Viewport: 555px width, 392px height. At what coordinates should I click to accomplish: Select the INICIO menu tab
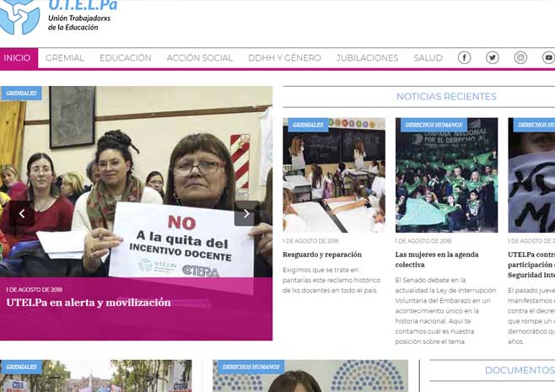pyautogui.click(x=17, y=58)
